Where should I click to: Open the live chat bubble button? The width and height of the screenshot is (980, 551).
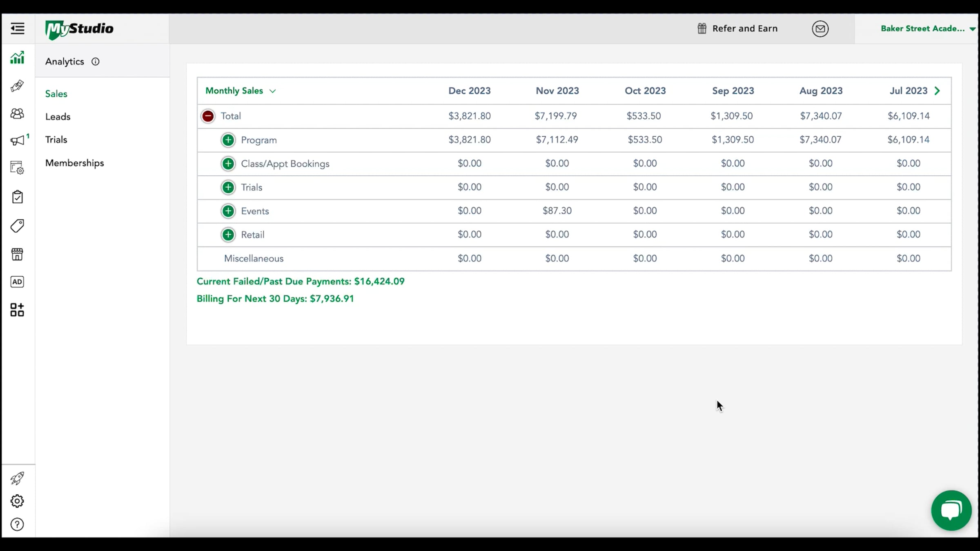click(951, 510)
